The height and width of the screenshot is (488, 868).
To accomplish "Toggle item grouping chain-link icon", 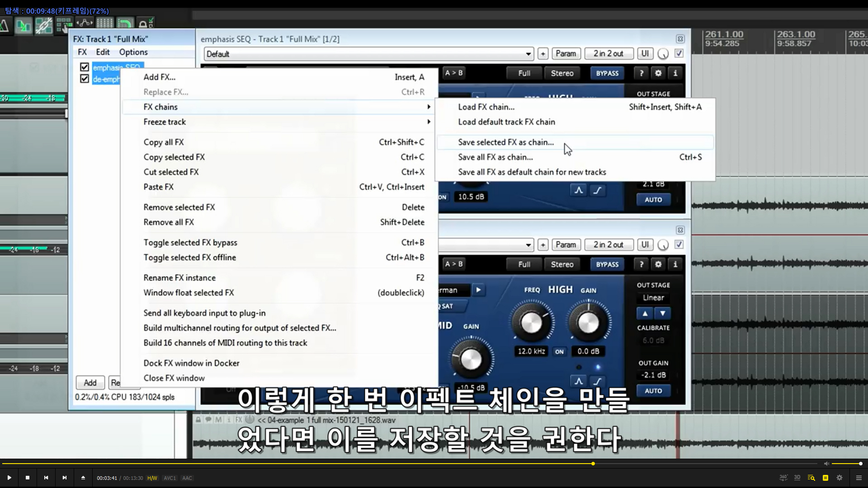I will pos(44,25).
